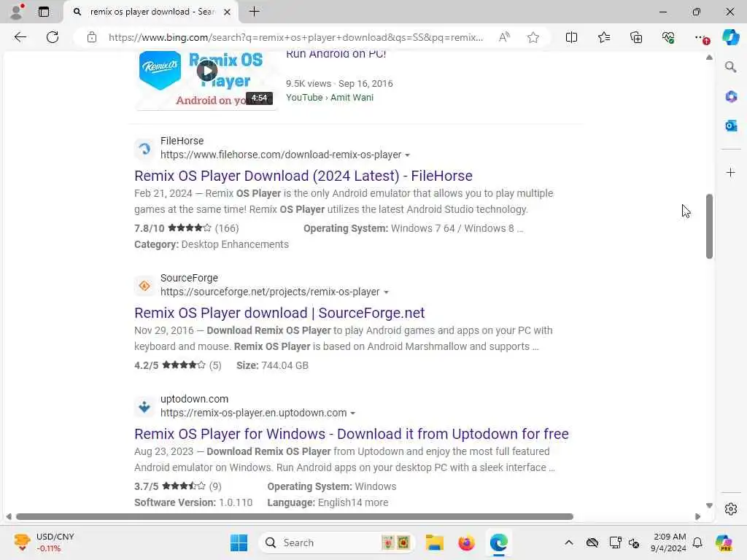Open Browser essentials heart icon
The height and width of the screenshot is (560, 747).
[x=668, y=37]
